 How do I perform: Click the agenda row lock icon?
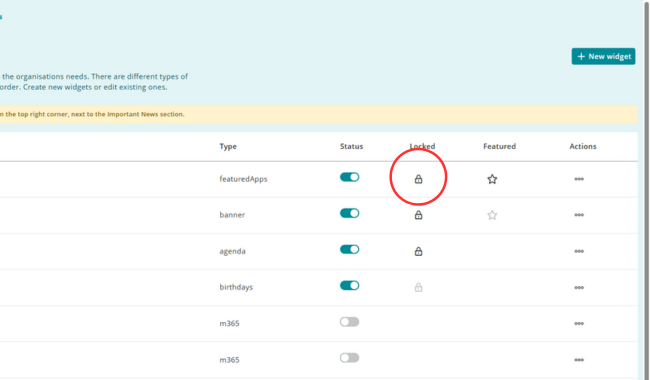click(418, 251)
